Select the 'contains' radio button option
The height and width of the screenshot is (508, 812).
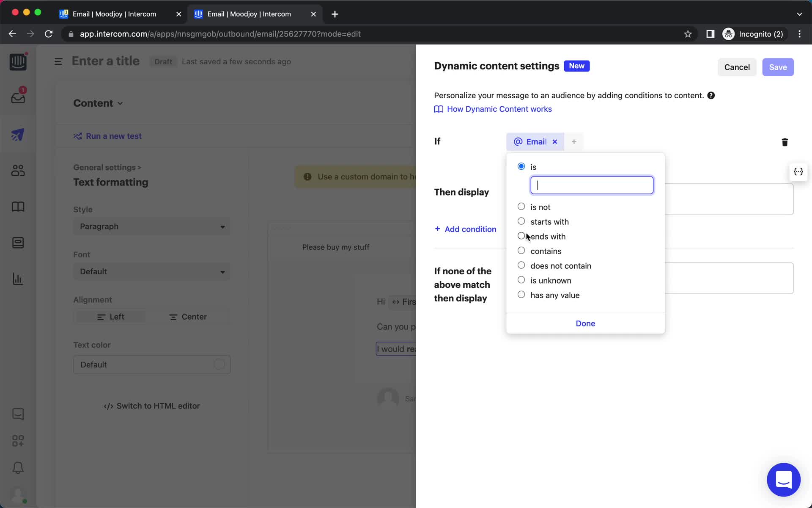point(520,251)
